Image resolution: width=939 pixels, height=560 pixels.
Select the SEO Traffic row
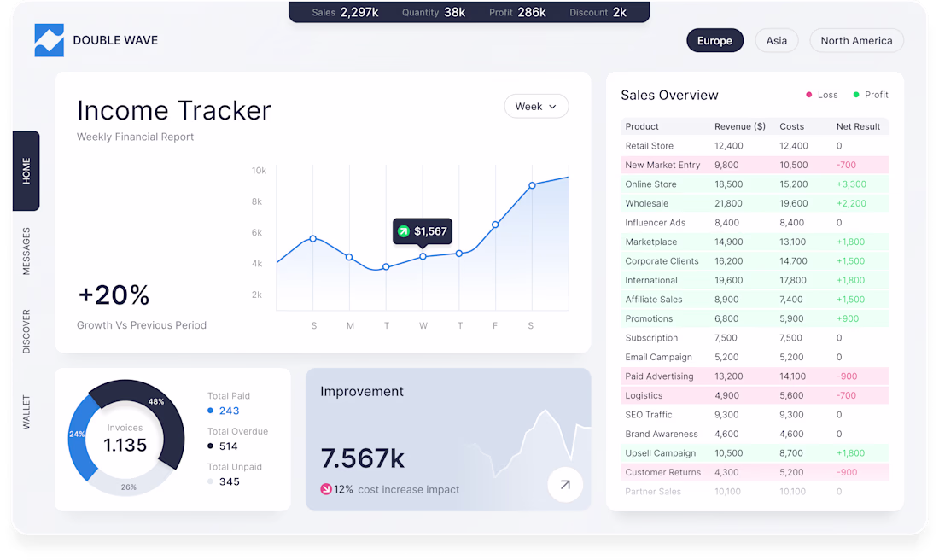[755, 415]
